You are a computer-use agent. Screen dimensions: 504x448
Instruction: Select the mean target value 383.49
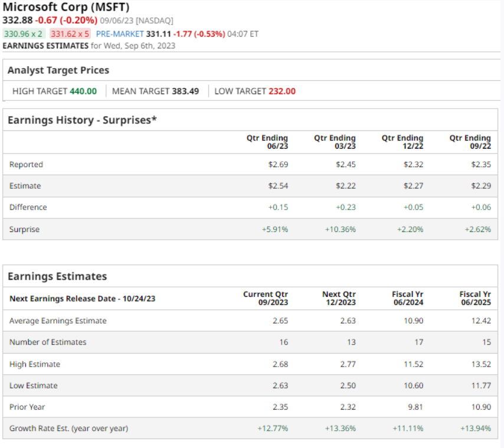pyautogui.click(x=185, y=91)
